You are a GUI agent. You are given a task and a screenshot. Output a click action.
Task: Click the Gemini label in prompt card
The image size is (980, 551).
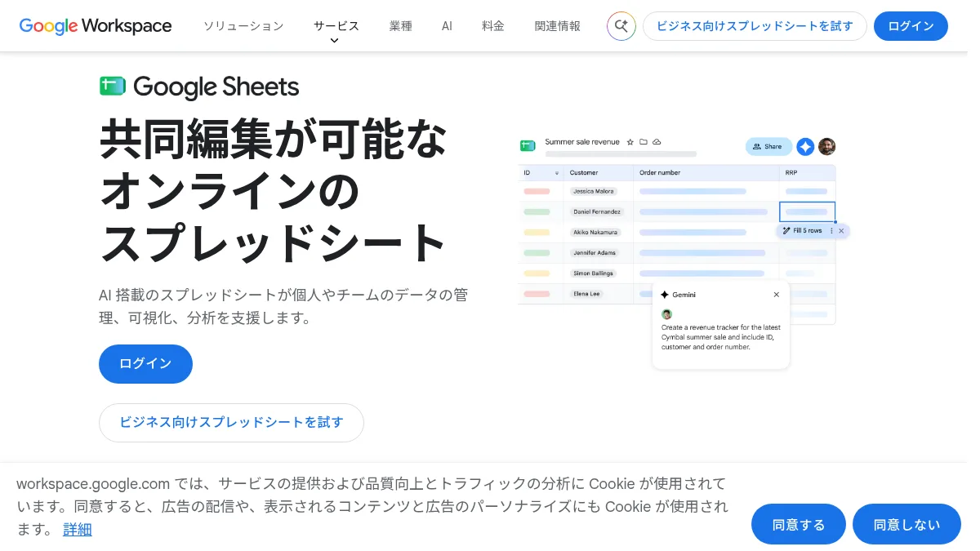684,295
